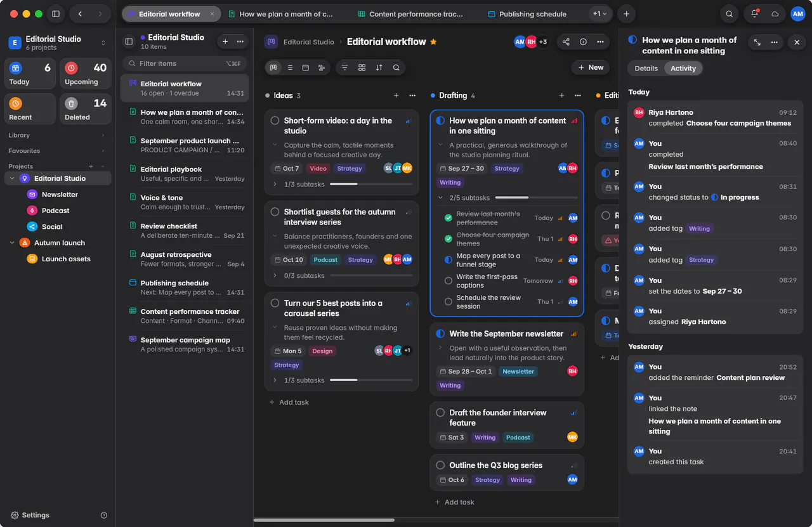Select Activity tab in task panel
The height and width of the screenshot is (527, 812).
coord(683,68)
